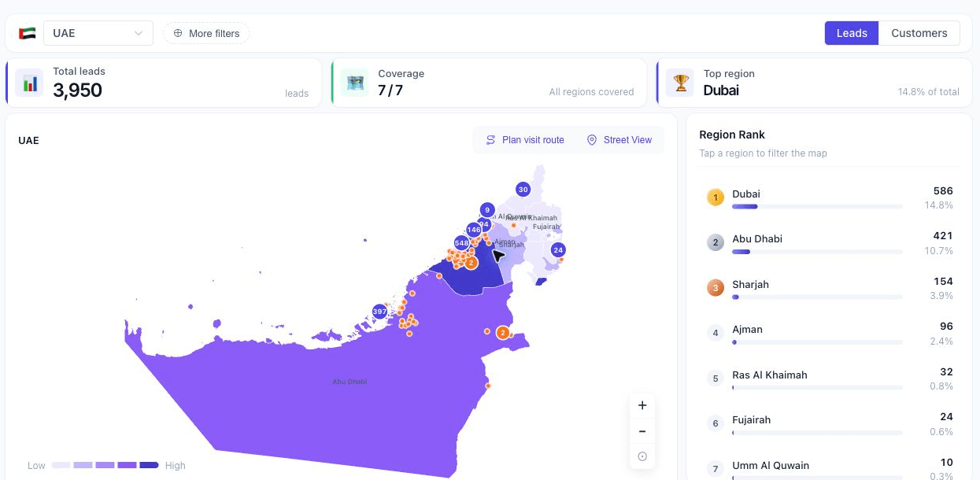Click the cluster marker showing 24

tap(558, 250)
